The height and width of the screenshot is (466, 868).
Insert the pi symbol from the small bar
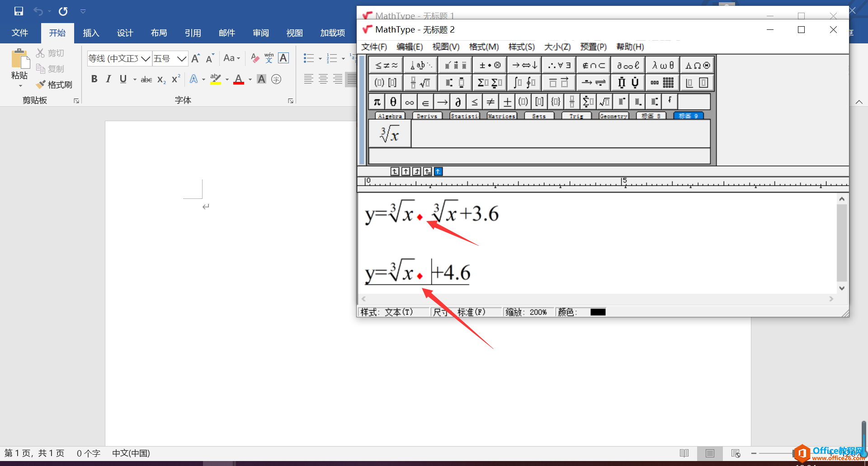[376, 101]
